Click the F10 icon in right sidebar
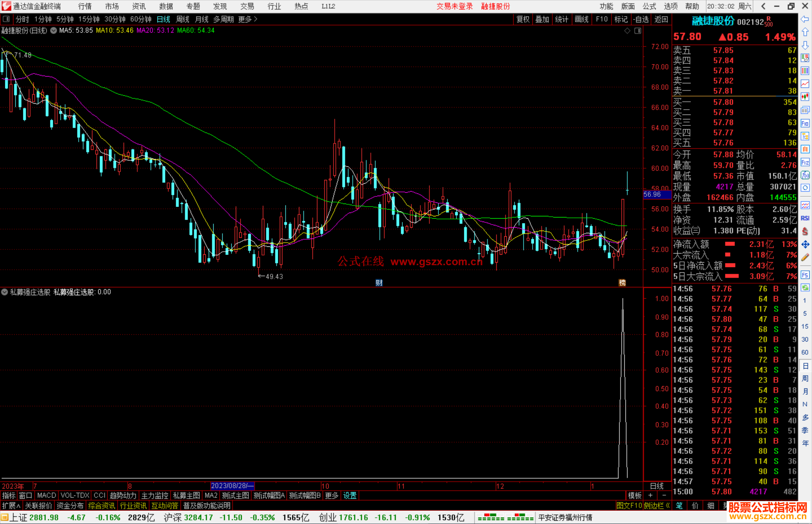The height and width of the screenshot is (524, 812). click(805, 123)
